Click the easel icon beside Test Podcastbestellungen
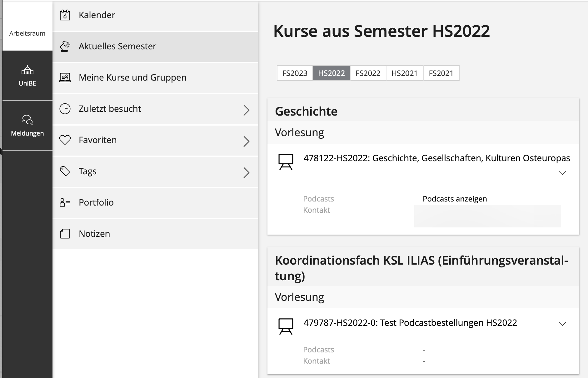The image size is (588, 378). tap(286, 326)
